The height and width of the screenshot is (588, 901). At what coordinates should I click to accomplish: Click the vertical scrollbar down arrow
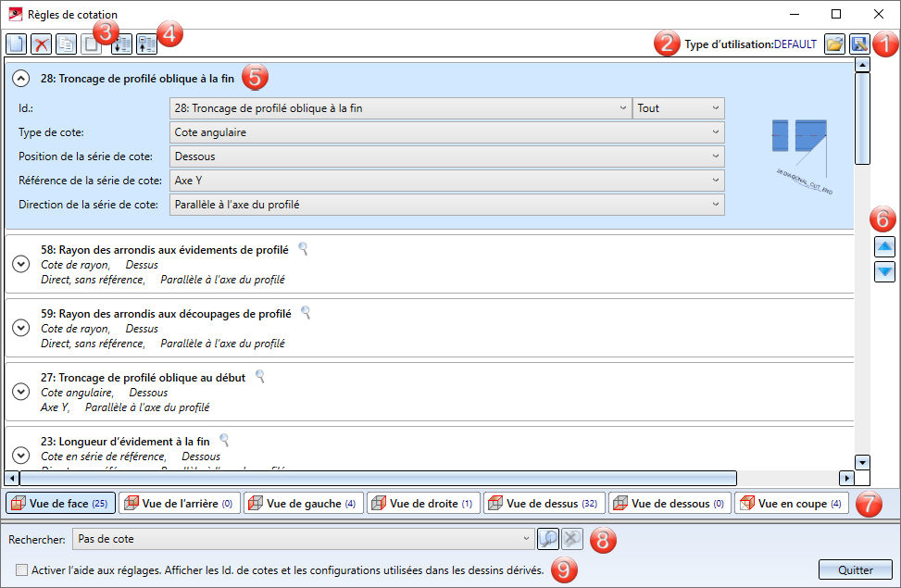(862, 462)
